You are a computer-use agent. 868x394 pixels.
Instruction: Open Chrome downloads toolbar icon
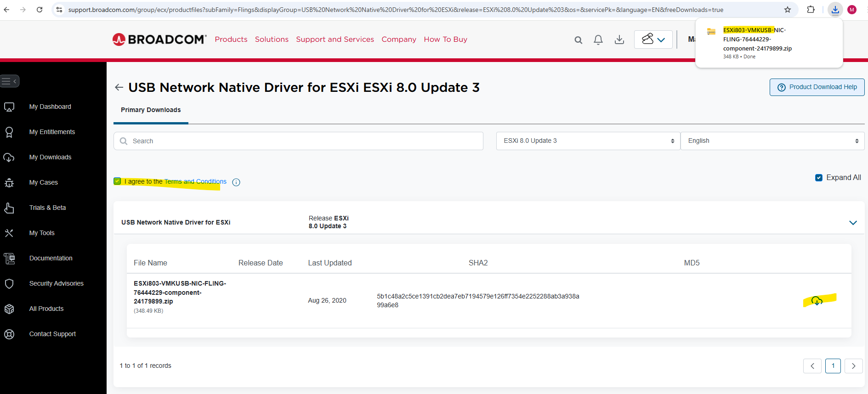pyautogui.click(x=835, y=10)
